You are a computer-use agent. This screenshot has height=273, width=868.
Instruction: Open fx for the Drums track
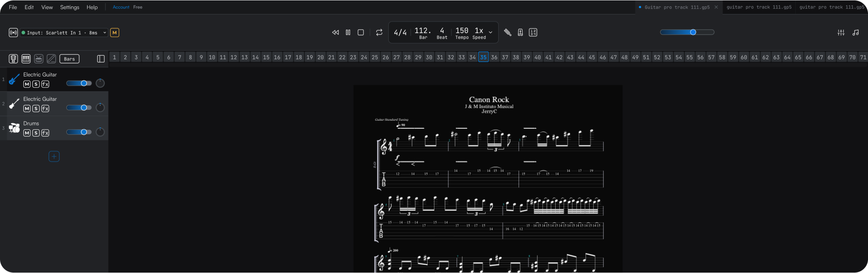click(46, 133)
